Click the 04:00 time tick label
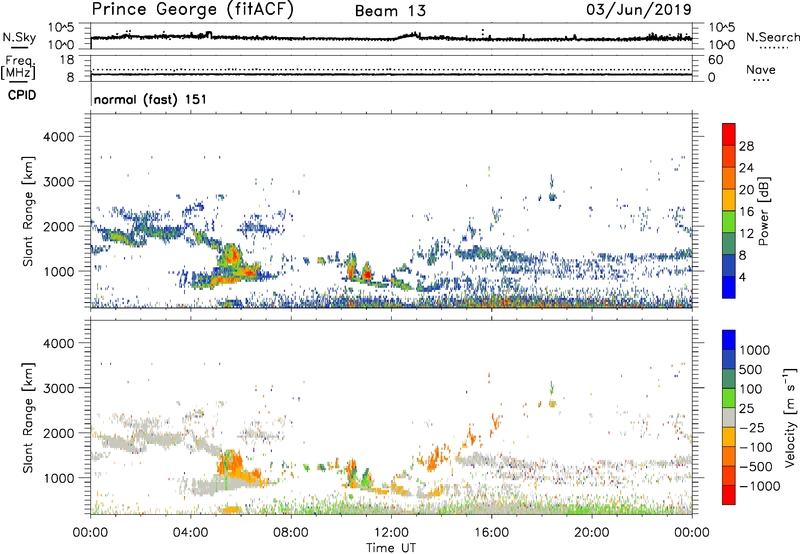 pyautogui.click(x=190, y=533)
